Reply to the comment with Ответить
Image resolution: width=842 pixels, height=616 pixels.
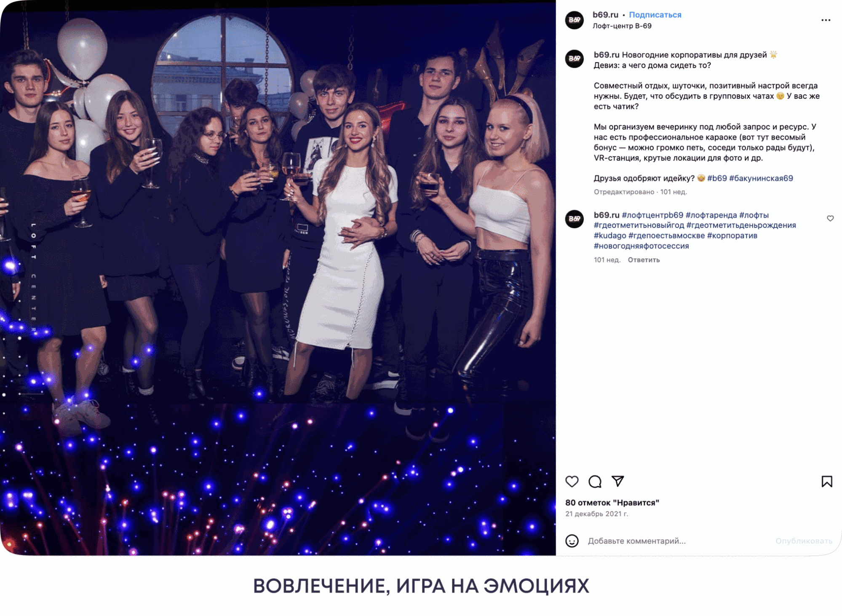(644, 260)
